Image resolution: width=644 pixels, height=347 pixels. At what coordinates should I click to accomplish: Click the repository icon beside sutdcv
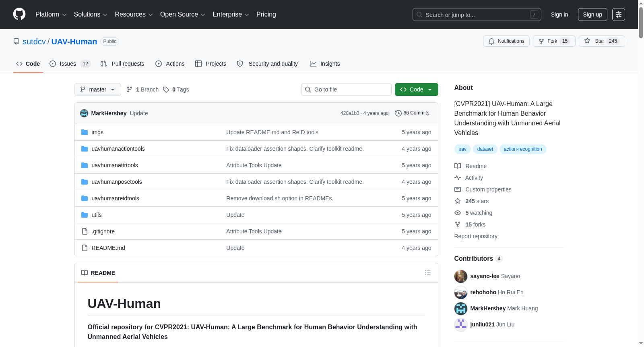[x=16, y=42]
